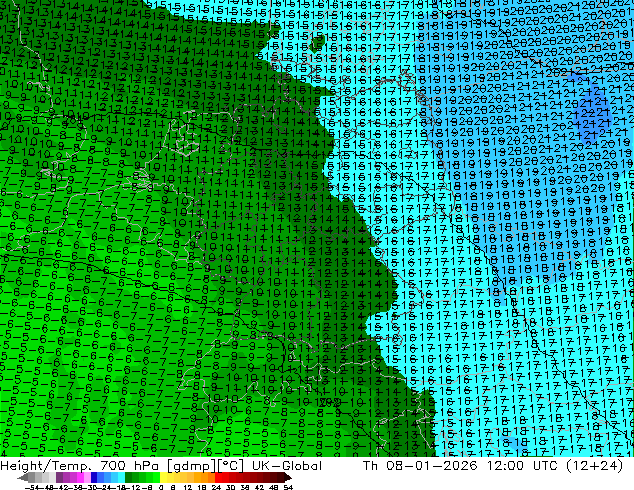
Task: Click the dark maroon right arrow tip of the legend
Action: [288, 478]
